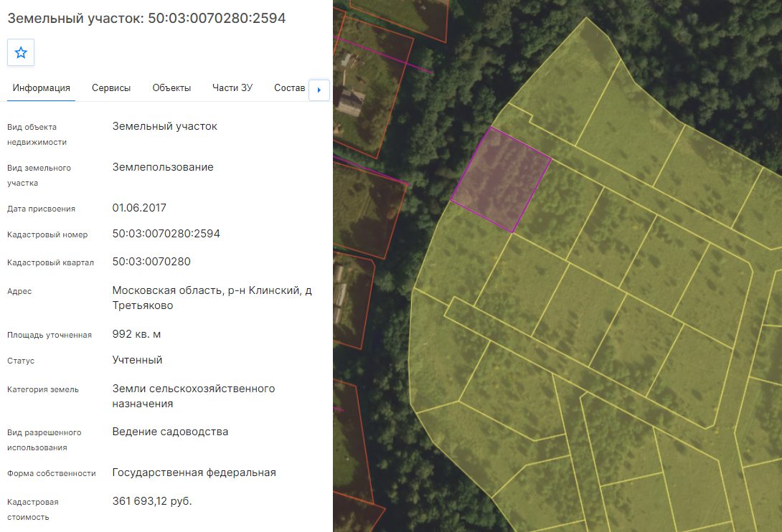Click the Ведение садоводства usage value
Image resolution: width=782 pixels, height=532 pixels.
[x=170, y=432]
